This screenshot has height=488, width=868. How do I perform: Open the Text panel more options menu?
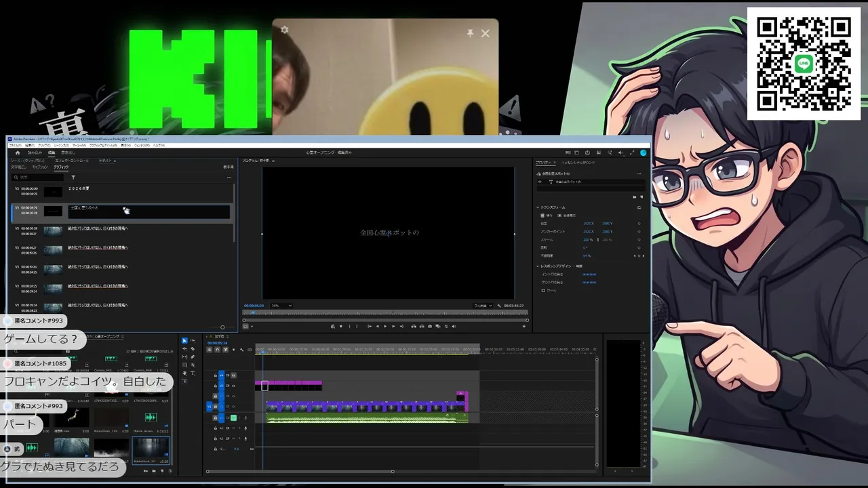click(229, 178)
